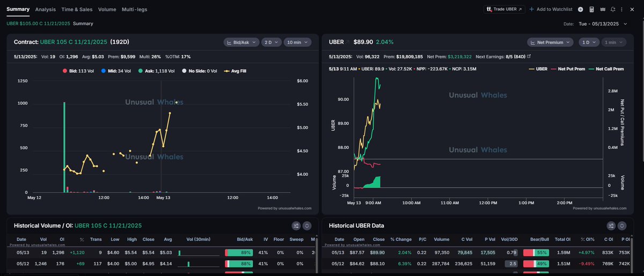Click contract link UBER 105 C 11/21/2025
Image resolution: width=644 pixels, height=276 pixels.
pyautogui.click(x=74, y=42)
